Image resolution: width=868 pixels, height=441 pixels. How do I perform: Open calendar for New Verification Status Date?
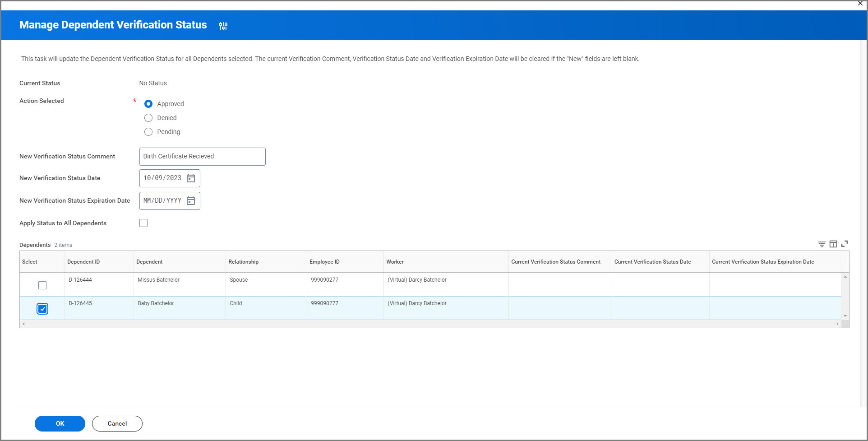tap(191, 178)
